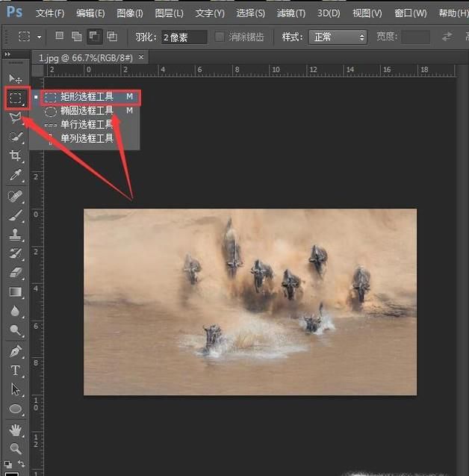The image size is (469, 476).
Task: Select the Eyedropper tool
Action: click(15, 175)
